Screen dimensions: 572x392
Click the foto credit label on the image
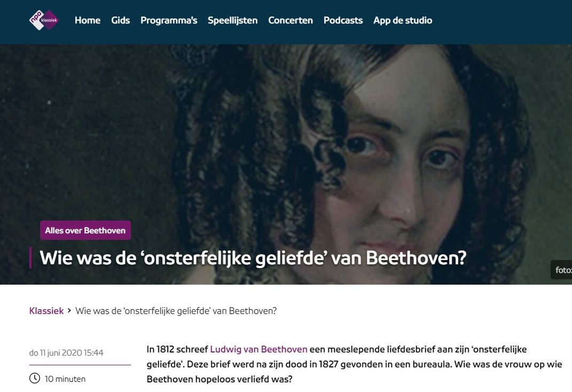pyautogui.click(x=562, y=270)
